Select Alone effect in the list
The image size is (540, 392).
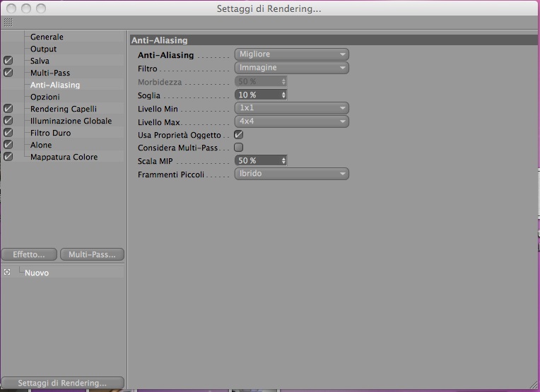click(41, 145)
